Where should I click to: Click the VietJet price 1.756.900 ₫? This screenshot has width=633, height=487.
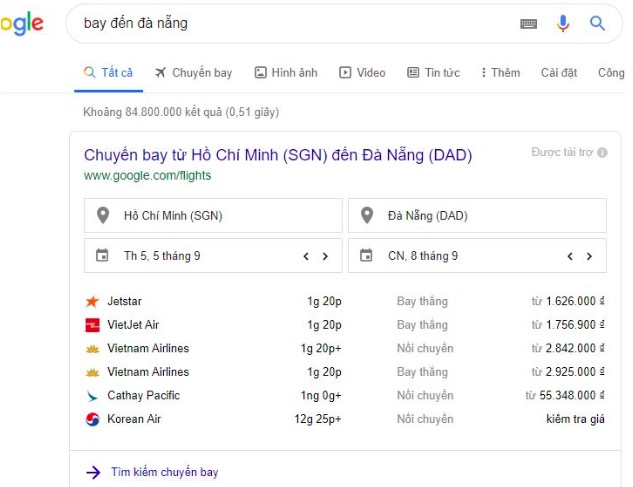tap(575, 325)
